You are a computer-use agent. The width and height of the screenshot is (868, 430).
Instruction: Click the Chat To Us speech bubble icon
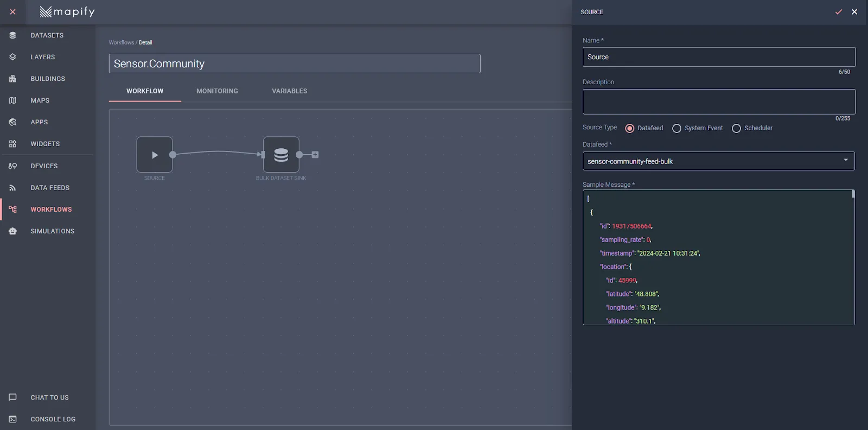[12, 397]
